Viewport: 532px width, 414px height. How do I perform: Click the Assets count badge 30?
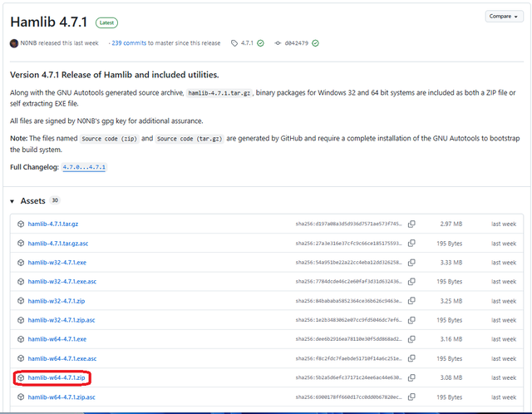click(x=55, y=200)
